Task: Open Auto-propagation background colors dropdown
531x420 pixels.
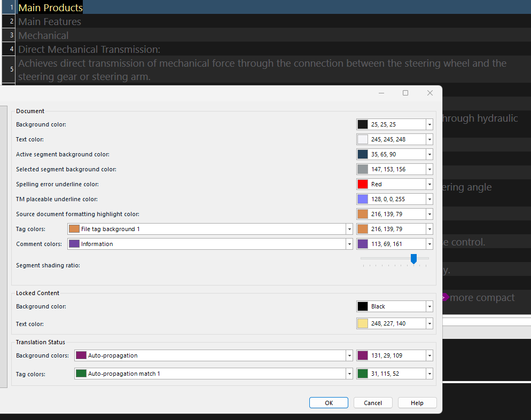Action: (349, 355)
